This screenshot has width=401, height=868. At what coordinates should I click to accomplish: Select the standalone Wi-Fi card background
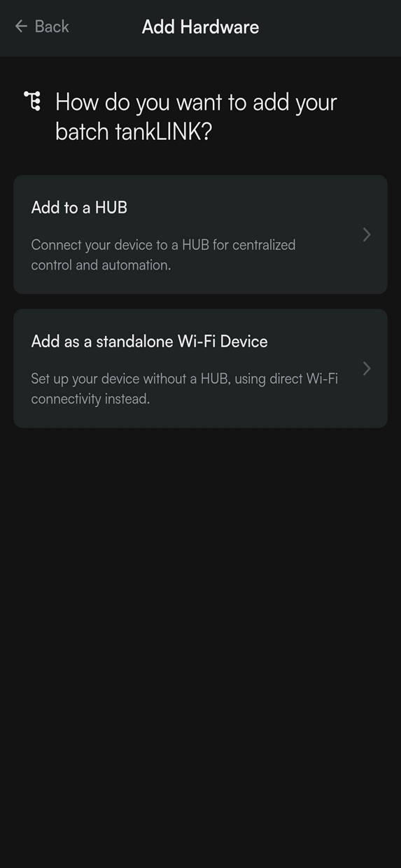point(200,368)
